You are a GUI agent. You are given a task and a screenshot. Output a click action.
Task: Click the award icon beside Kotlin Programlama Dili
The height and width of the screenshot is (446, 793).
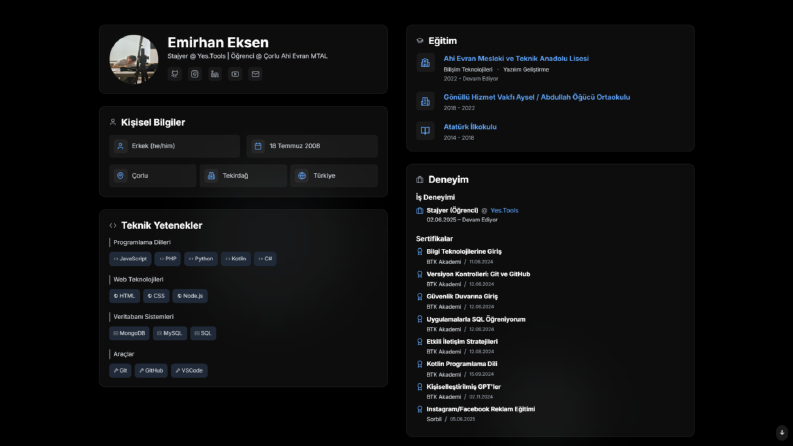(x=419, y=364)
